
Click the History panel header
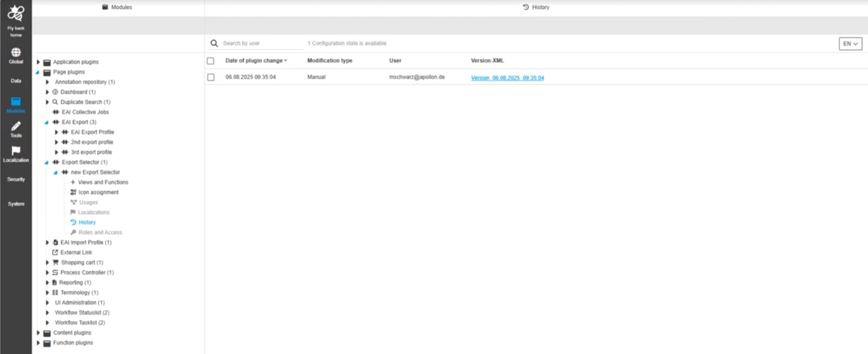[536, 7]
